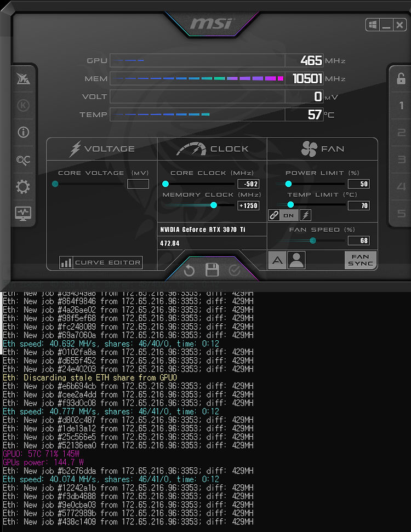Adjust the Core Voltage slider handle
The width and height of the screenshot is (411, 532).
(x=55, y=184)
